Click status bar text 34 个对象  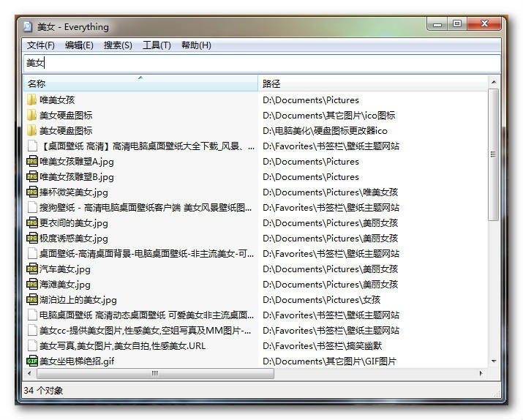pos(43,390)
